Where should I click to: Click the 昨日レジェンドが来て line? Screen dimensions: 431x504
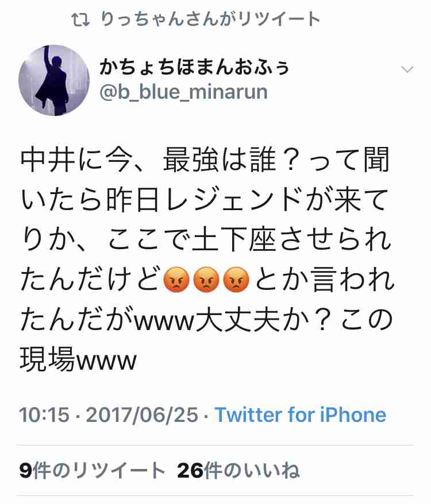tap(247, 199)
